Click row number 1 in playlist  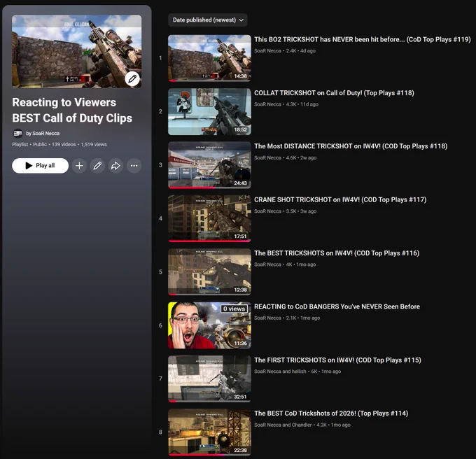160,58
